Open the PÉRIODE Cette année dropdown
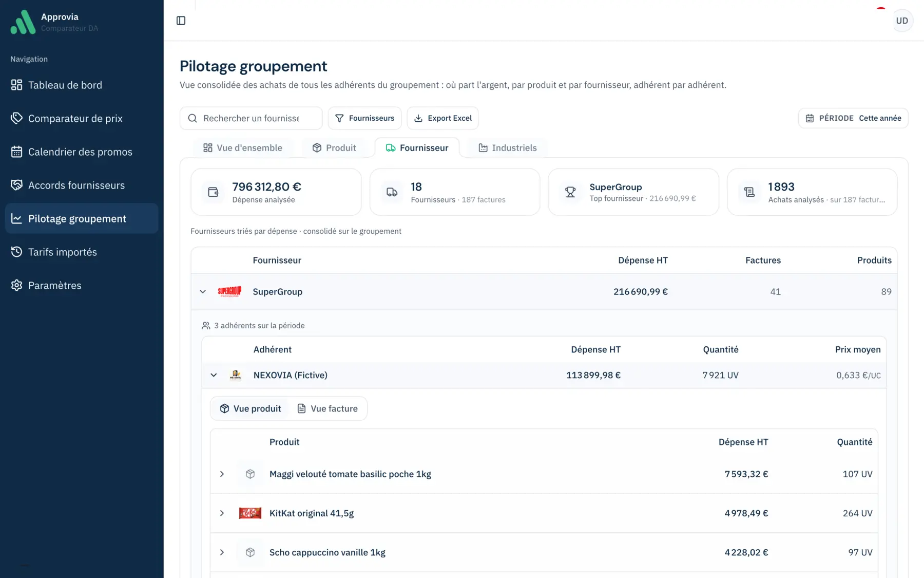The width and height of the screenshot is (924, 578). pos(853,118)
